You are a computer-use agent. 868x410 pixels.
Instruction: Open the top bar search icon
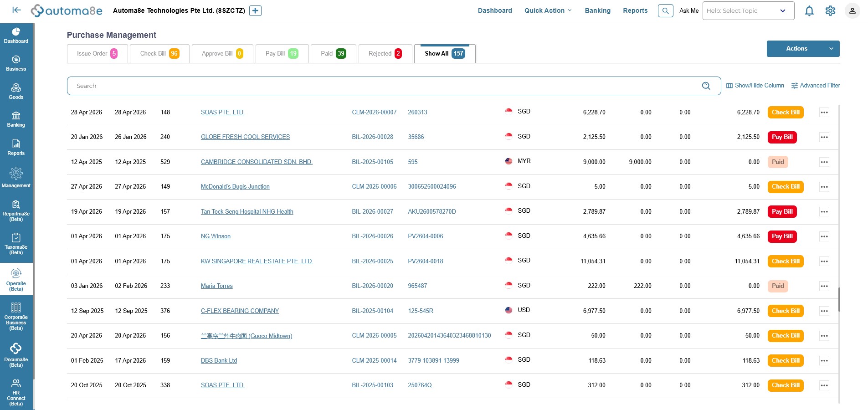click(665, 10)
